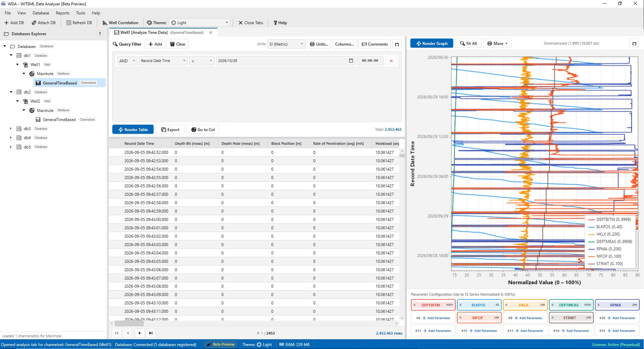Select GeneralTimeBased channelset under Well2
The width and height of the screenshot is (644, 349).
tap(59, 120)
